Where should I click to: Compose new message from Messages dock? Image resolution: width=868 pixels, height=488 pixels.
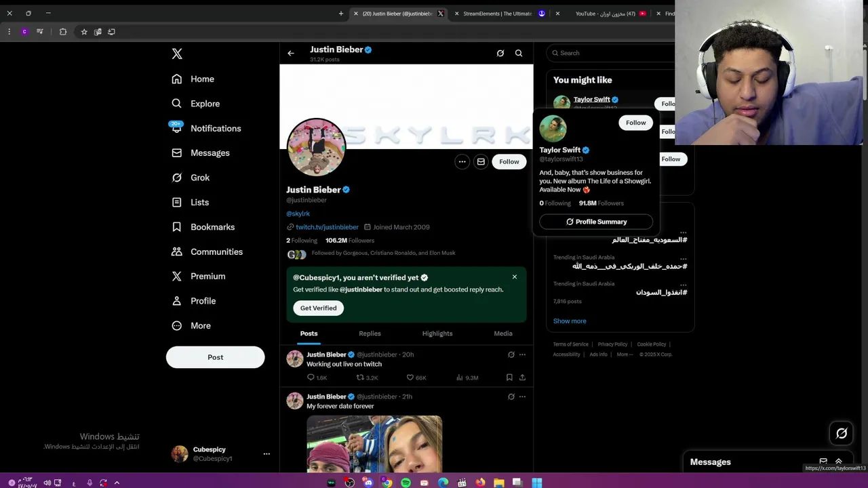823,462
